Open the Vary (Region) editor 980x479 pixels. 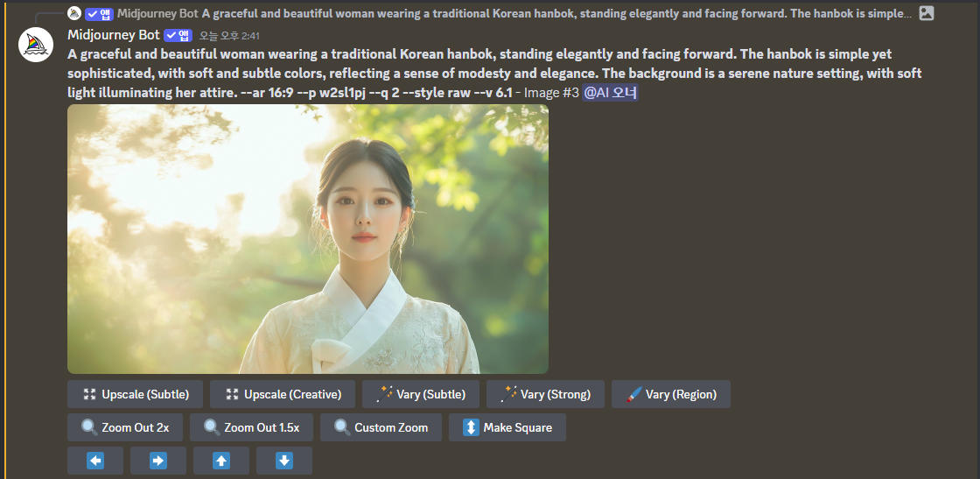coord(670,394)
